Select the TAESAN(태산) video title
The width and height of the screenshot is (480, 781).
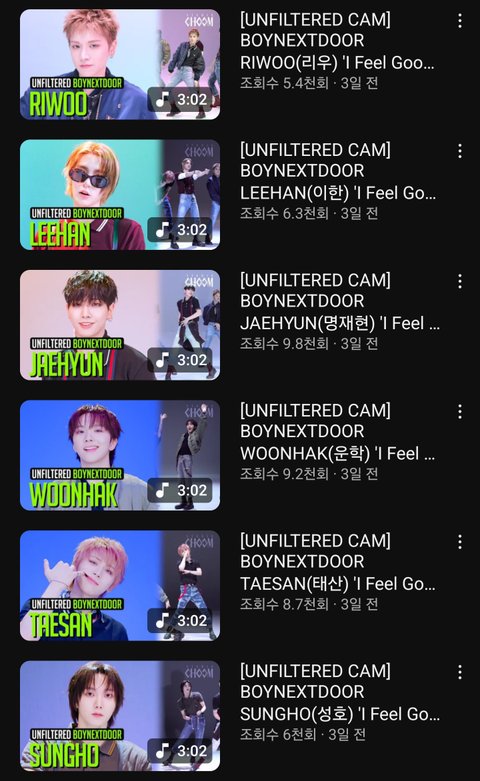click(338, 562)
